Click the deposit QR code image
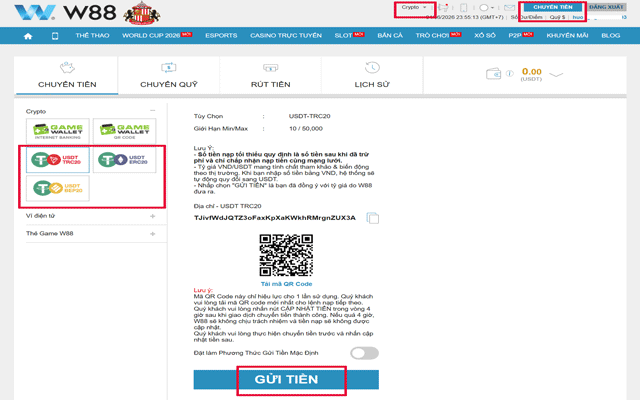 pyautogui.click(x=286, y=255)
